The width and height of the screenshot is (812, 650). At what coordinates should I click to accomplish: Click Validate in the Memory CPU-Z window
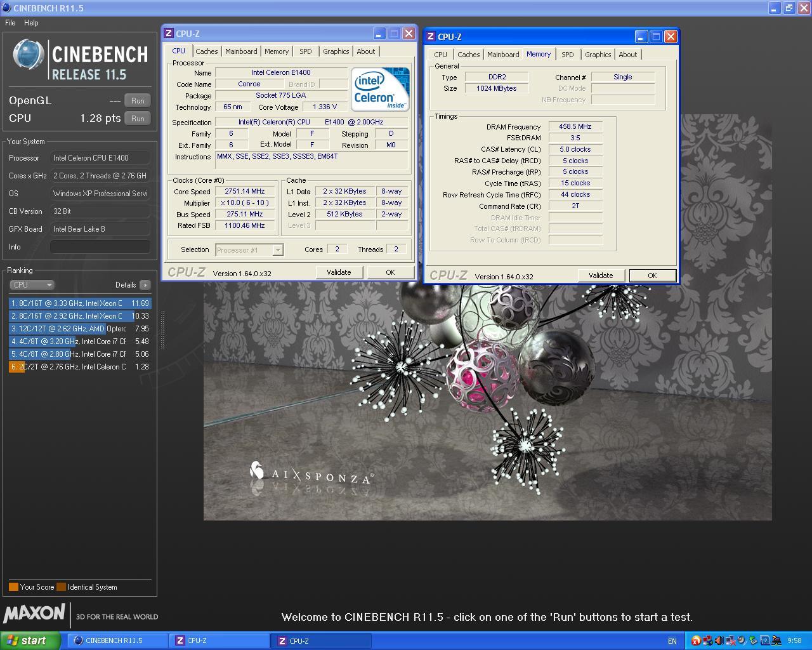(601, 275)
